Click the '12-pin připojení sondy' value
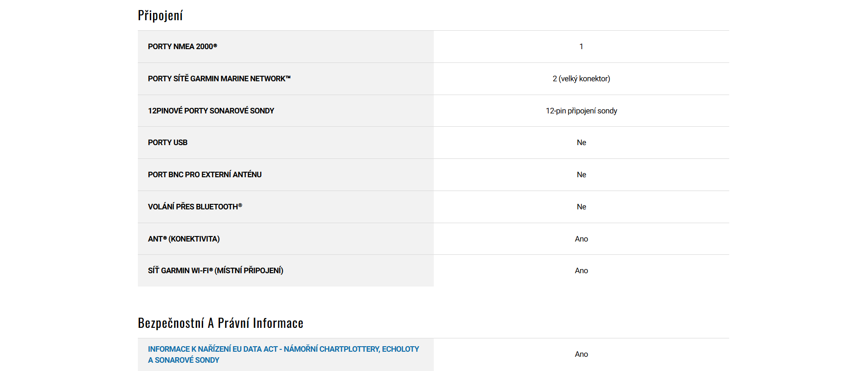Image resolution: width=868 pixels, height=371 pixels. [581, 111]
